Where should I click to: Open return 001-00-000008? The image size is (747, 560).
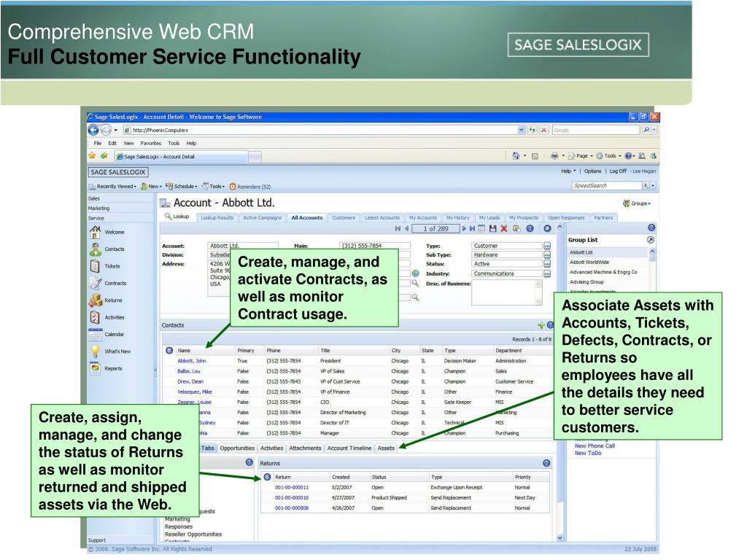click(292, 508)
